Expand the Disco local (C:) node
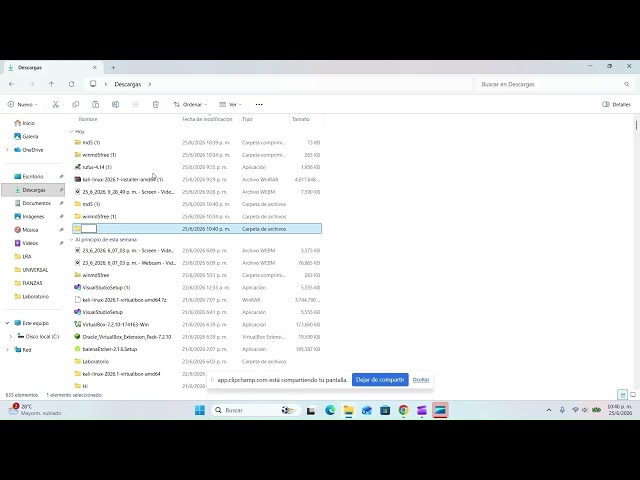The width and height of the screenshot is (640, 480). [11, 336]
